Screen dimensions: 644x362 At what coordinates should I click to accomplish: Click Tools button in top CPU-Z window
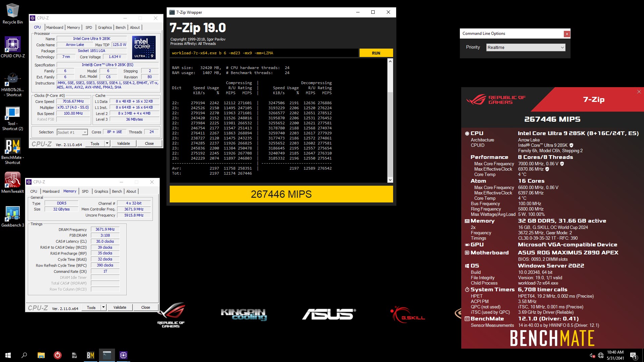95,143
